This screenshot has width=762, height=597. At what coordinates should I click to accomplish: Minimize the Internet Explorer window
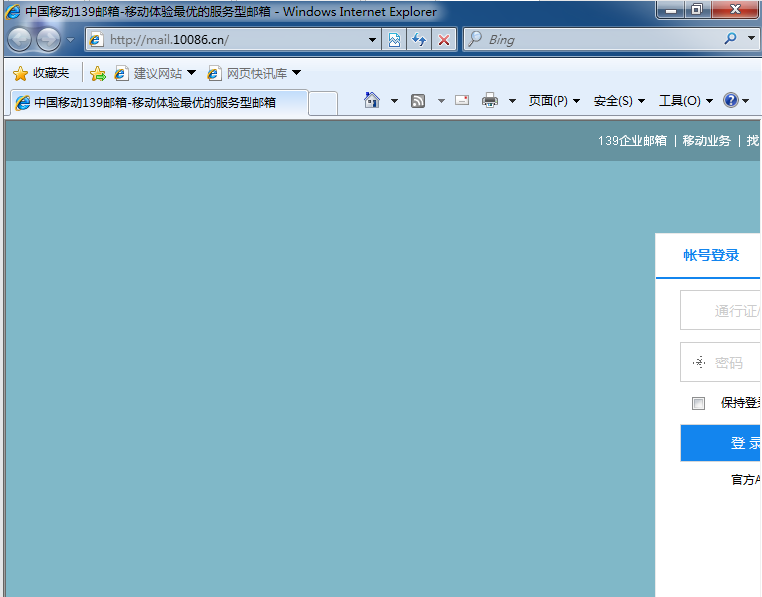tap(671, 10)
